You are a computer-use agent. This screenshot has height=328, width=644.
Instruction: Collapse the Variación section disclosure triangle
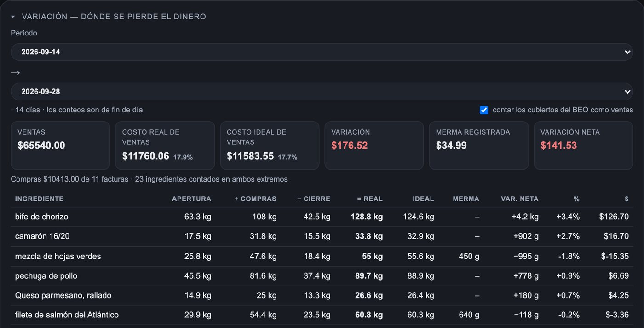point(13,17)
